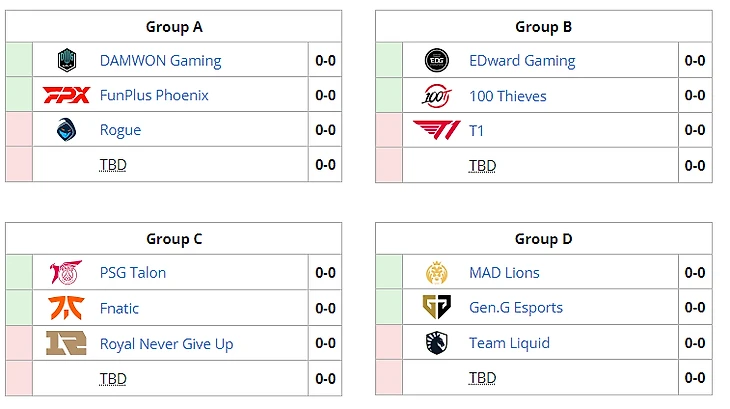
Task: Follow the Royal Never Give Up link
Action: (166, 344)
